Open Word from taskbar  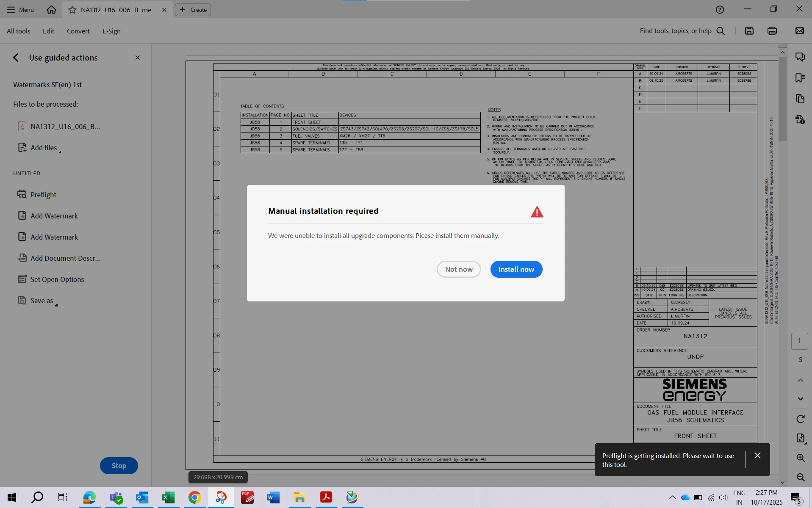click(x=273, y=497)
